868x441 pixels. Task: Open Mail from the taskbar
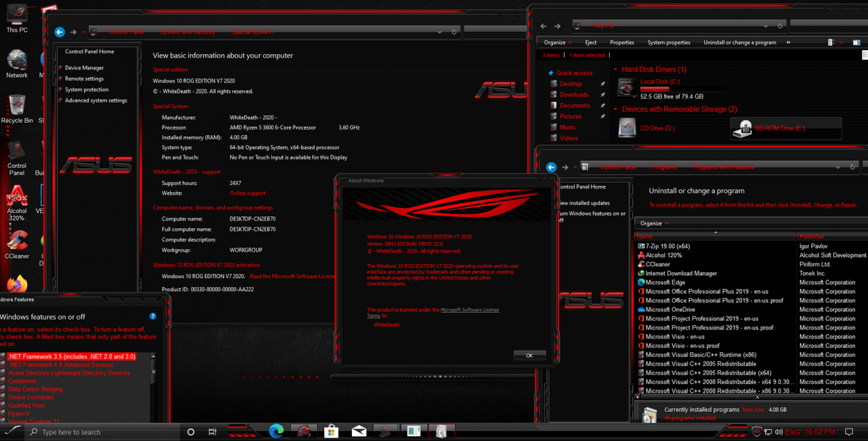coord(359,431)
